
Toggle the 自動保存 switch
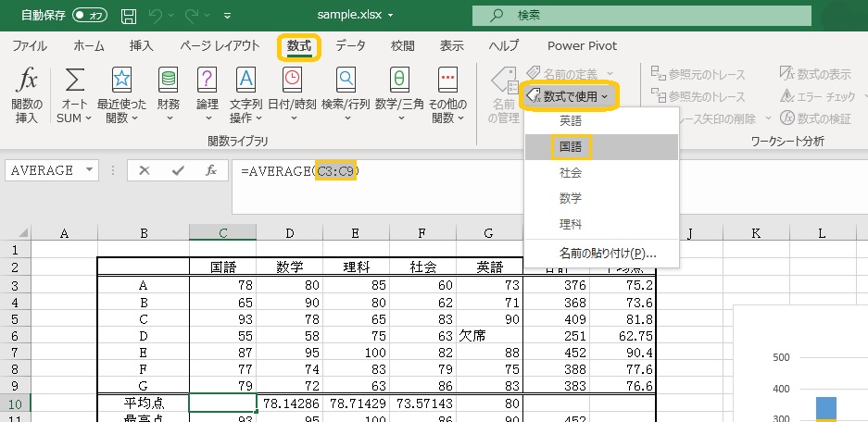pyautogui.click(x=90, y=15)
